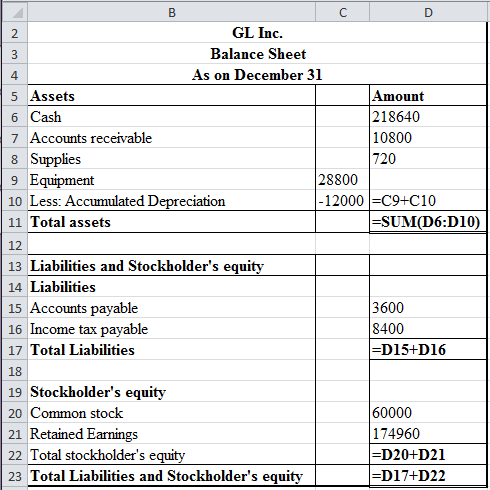Click the =D17+D22 formula cell
The image size is (490, 490).
428,476
